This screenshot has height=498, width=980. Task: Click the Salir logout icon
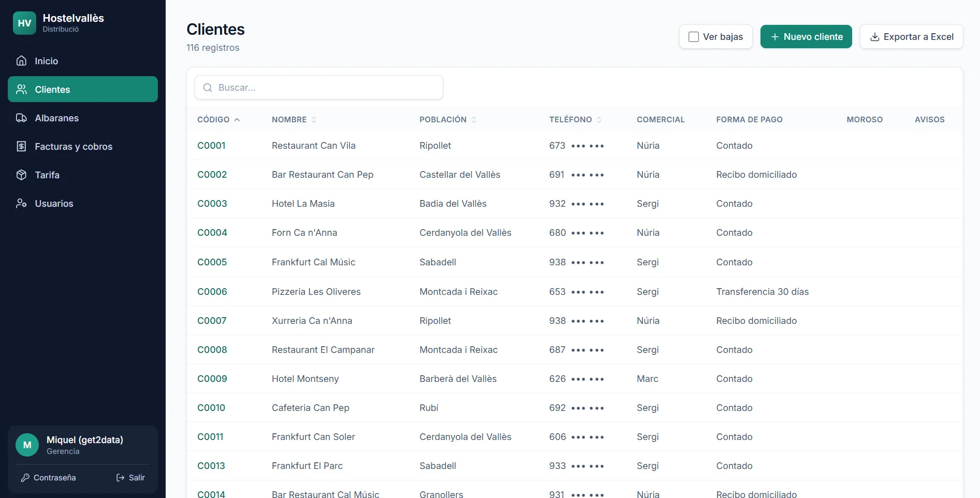tap(120, 477)
